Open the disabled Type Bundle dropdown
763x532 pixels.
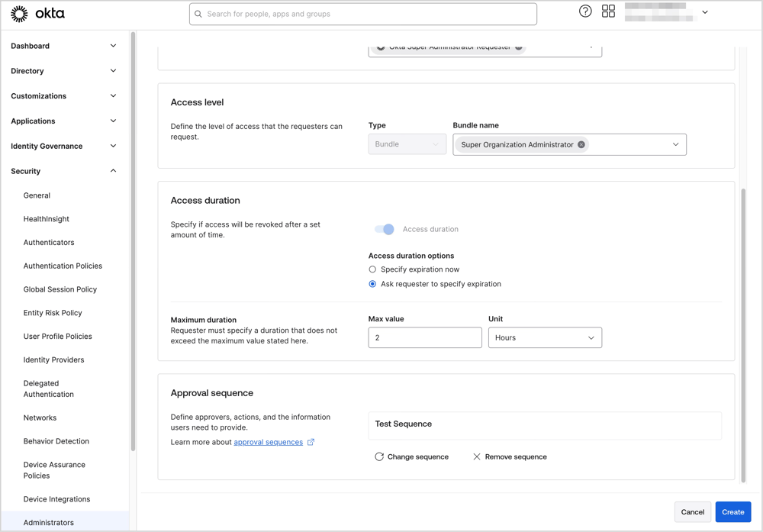pos(407,144)
